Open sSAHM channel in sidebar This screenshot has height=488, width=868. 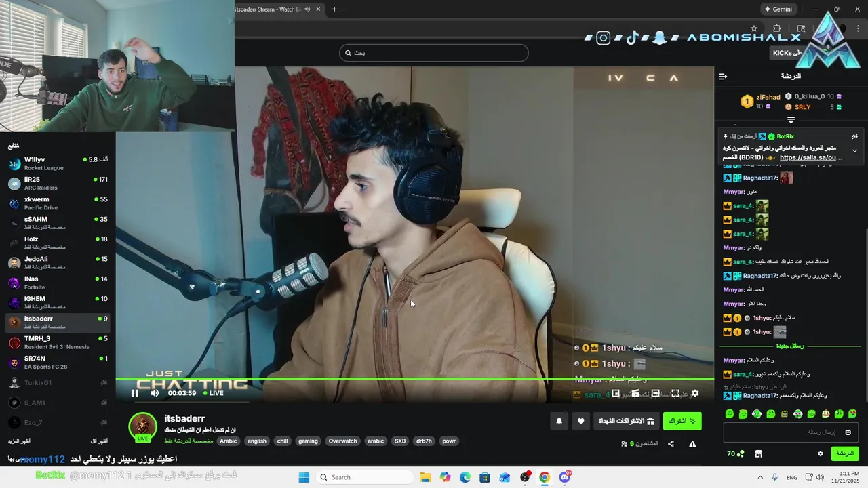[58, 223]
